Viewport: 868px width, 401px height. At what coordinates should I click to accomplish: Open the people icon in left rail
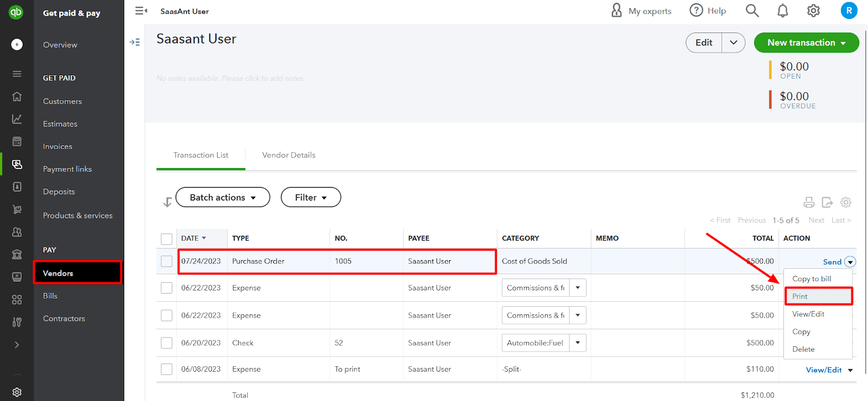click(17, 232)
